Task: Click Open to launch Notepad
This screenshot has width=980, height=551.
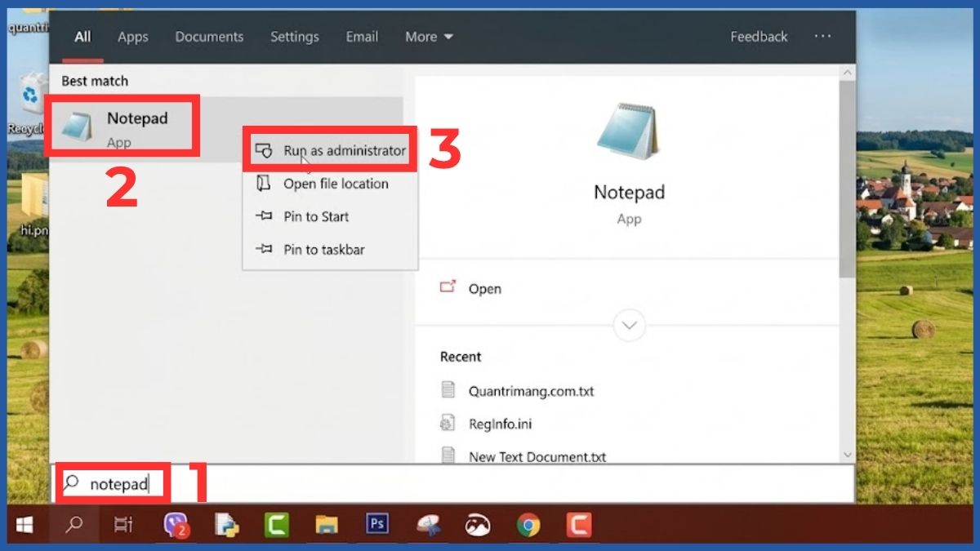Action: (485, 288)
